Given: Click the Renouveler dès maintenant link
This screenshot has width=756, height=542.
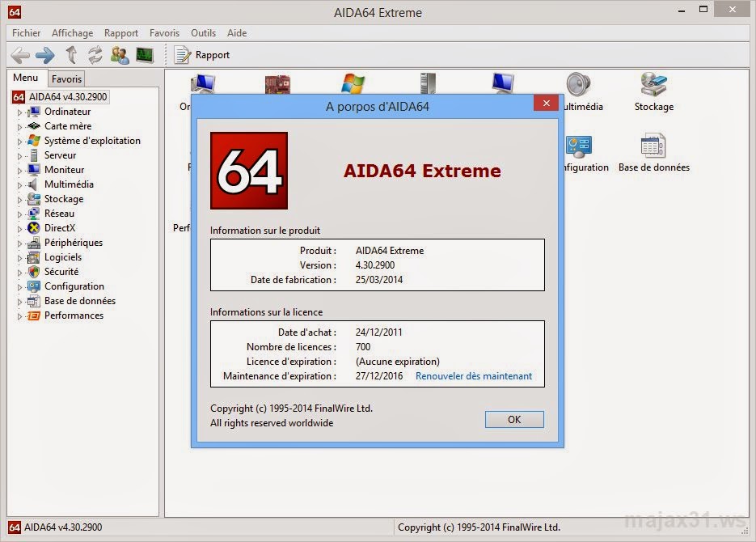Looking at the screenshot, I should coord(474,375).
